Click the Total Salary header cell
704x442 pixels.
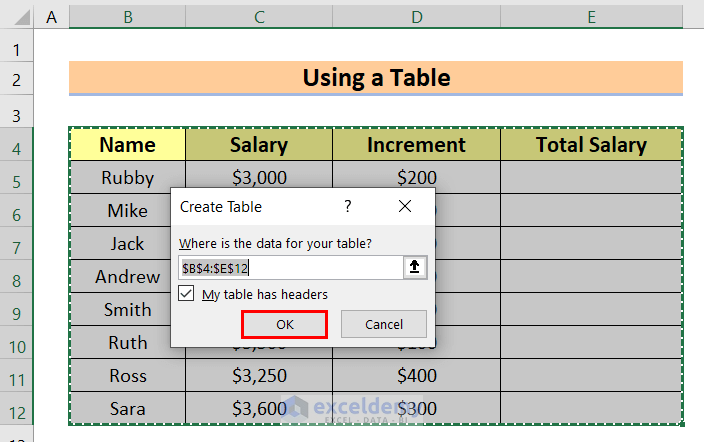tap(592, 145)
